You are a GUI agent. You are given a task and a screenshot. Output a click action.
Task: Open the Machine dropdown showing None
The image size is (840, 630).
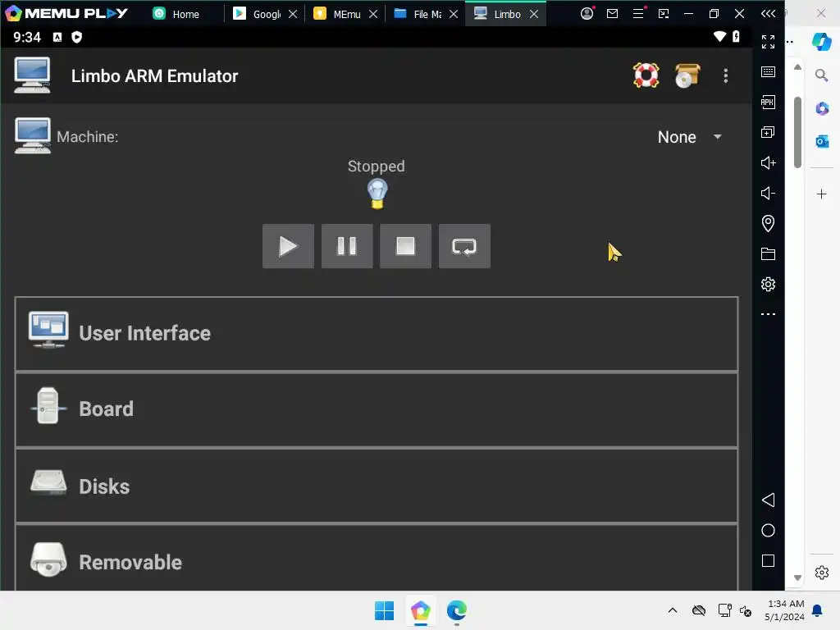[x=689, y=137]
